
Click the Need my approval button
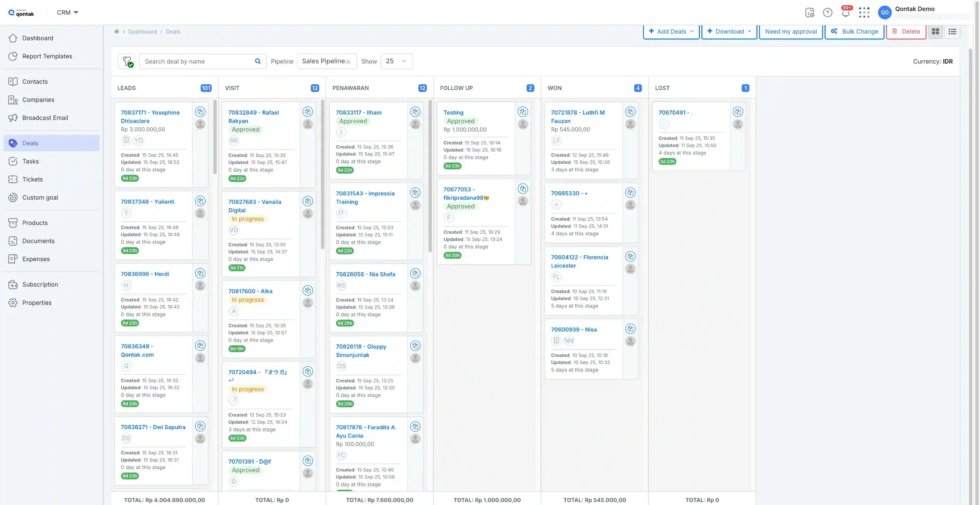pos(791,31)
